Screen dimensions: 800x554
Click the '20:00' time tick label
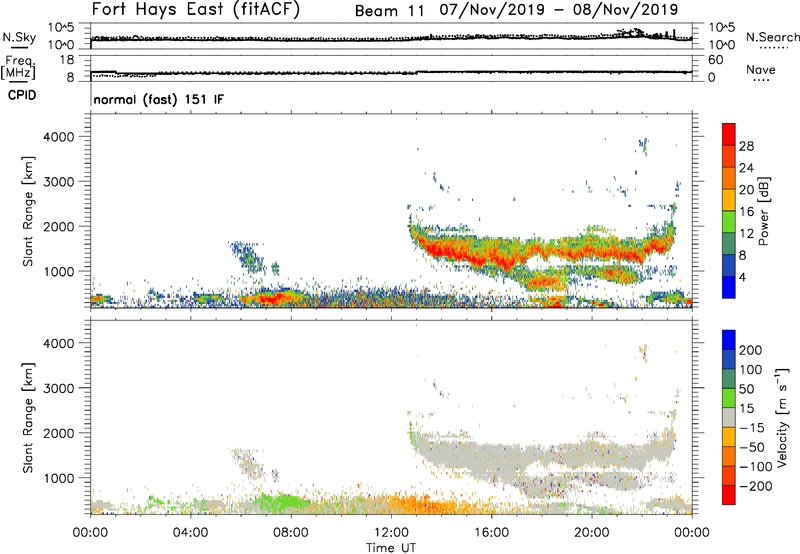(592, 533)
